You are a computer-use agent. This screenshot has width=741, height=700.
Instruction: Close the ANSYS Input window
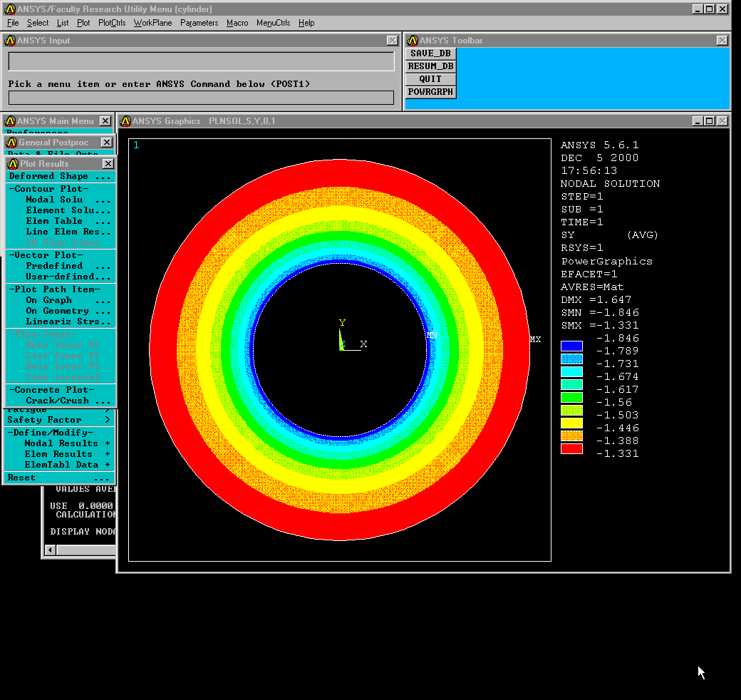pyautogui.click(x=393, y=41)
